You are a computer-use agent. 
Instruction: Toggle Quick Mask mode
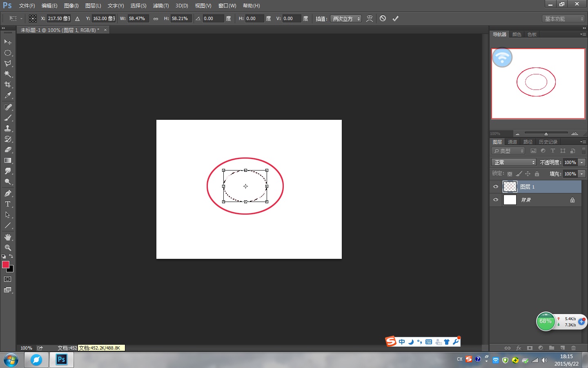click(7, 279)
